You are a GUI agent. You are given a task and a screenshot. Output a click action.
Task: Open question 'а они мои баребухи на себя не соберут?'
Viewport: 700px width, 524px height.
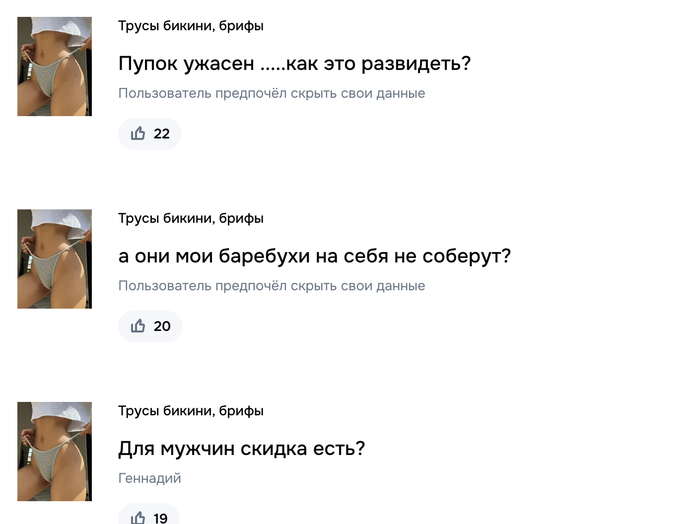click(314, 256)
